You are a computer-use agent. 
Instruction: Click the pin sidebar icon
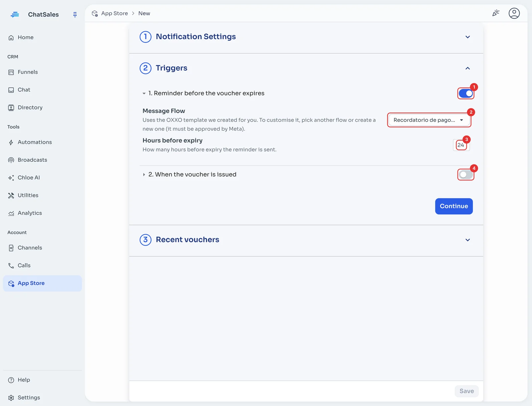point(75,15)
